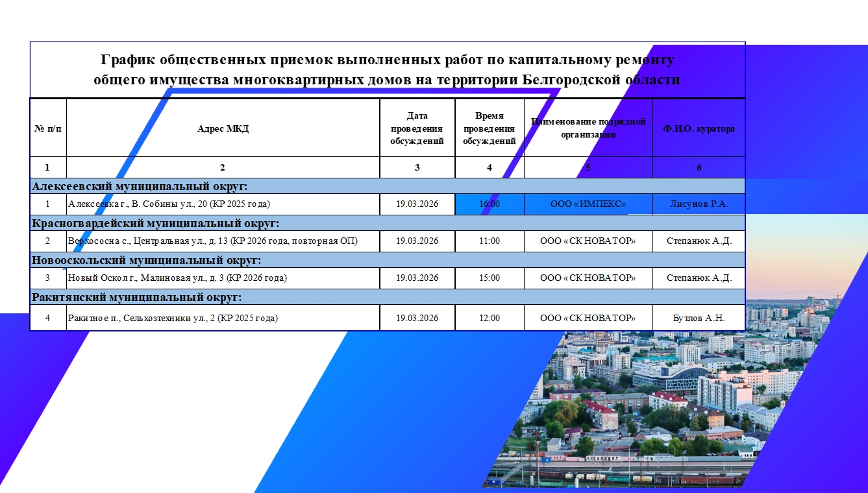The image size is (868, 493).
Task: Click "ООО «СК НОВАТОР»" in the Ракитное row
Action: tap(588, 318)
